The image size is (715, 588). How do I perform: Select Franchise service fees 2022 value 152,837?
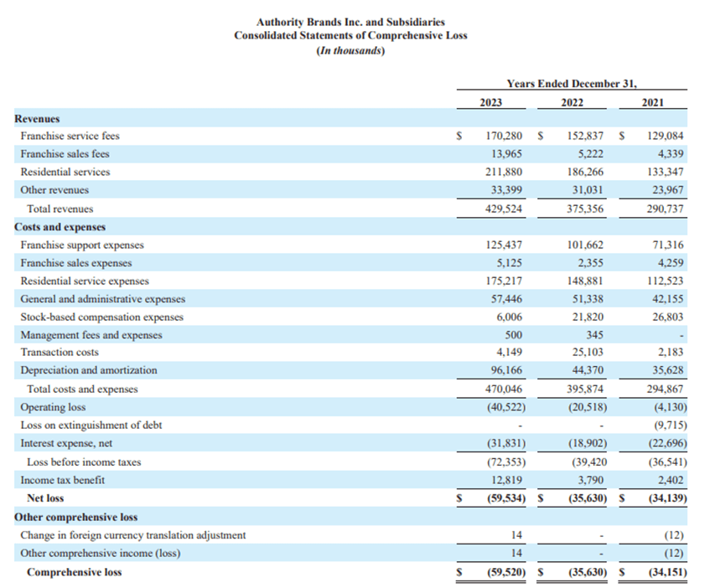[x=585, y=136]
